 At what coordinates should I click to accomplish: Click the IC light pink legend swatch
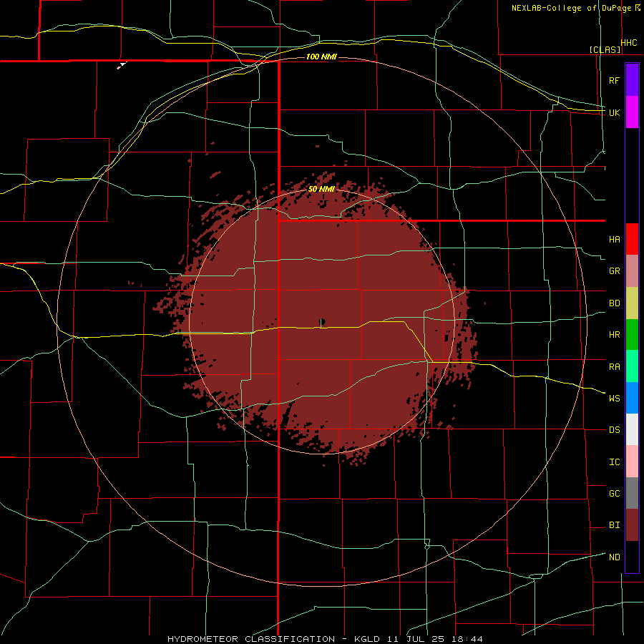point(632,462)
